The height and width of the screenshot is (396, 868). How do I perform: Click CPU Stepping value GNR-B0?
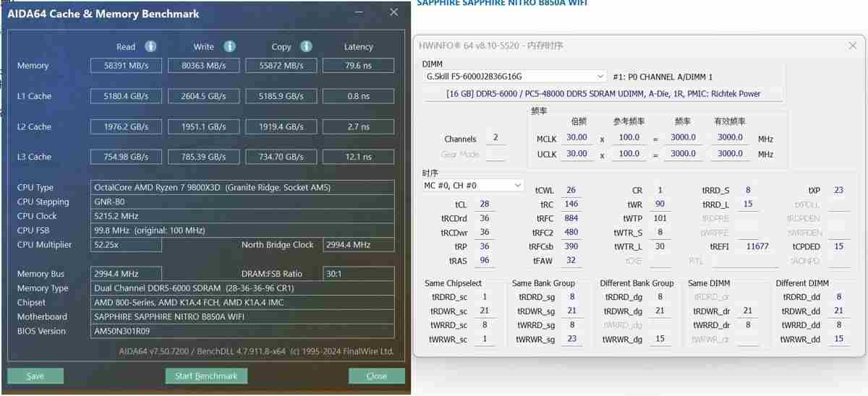pos(242,202)
